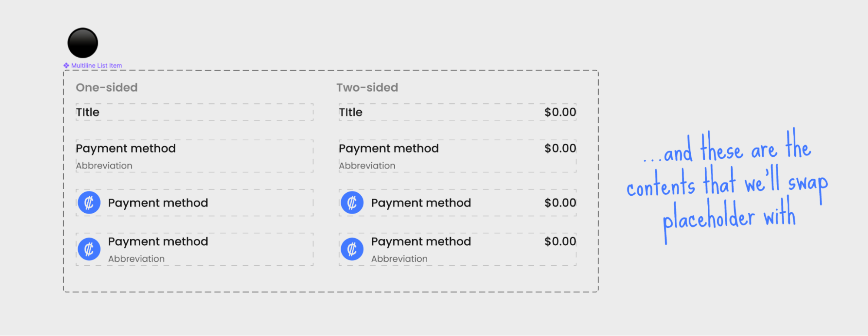Select Two-sided Payment method text without icon
The image size is (868, 336).
pyautogui.click(x=389, y=148)
